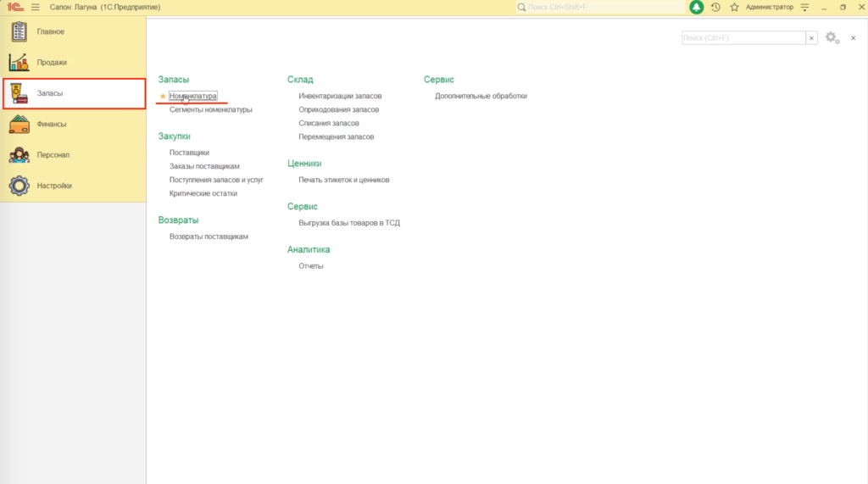Open the service settings lines icon

tap(805, 7)
